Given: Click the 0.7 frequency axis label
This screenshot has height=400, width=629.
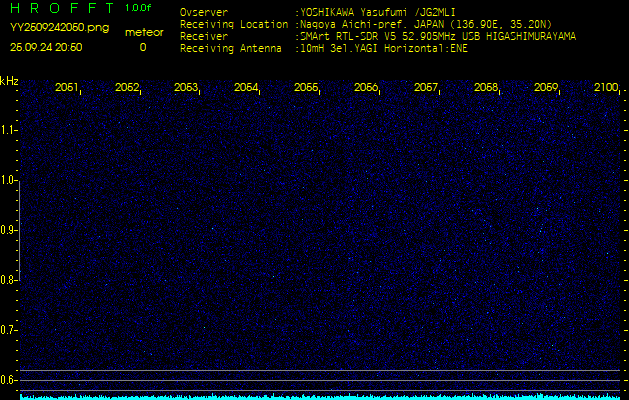Looking at the screenshot, I should (x=10, y=329).
